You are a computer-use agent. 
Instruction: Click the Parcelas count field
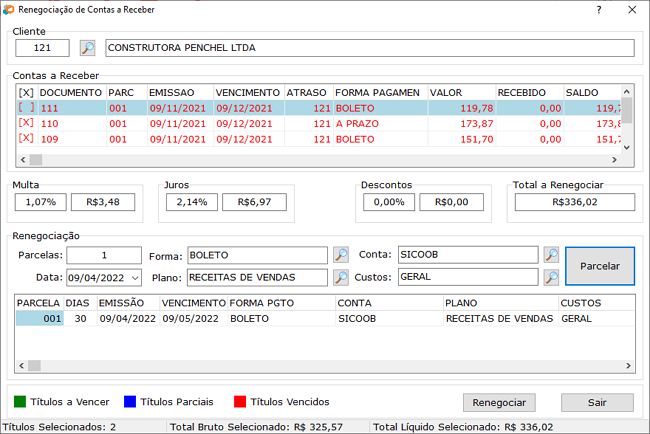coord(104,255)
